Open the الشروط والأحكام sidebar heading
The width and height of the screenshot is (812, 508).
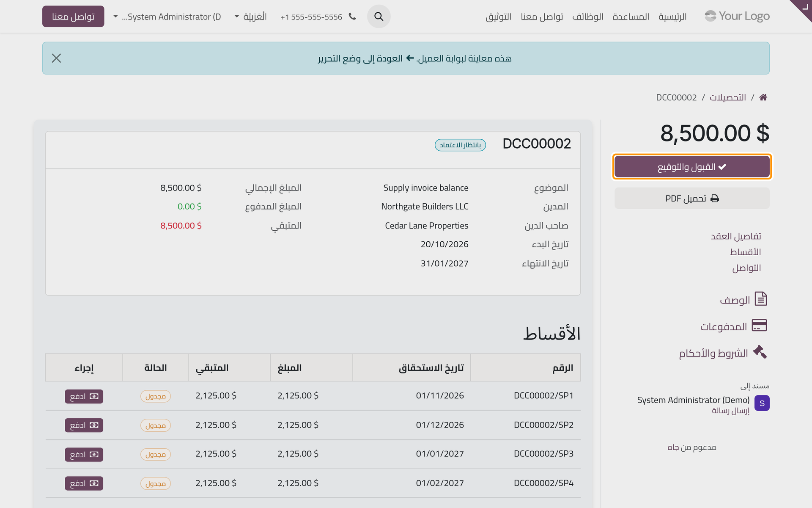pos(713,353)
